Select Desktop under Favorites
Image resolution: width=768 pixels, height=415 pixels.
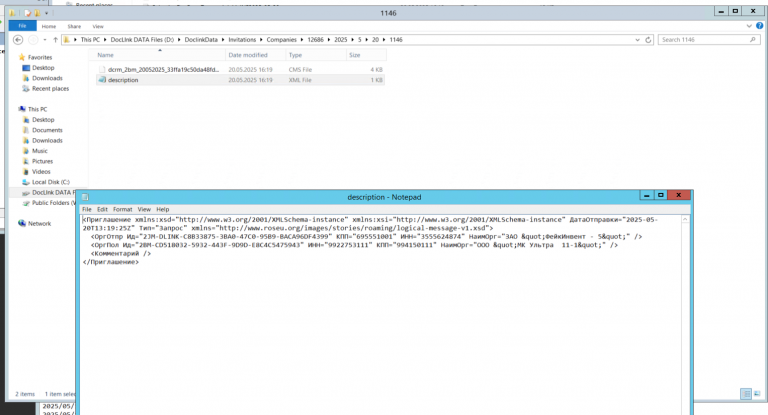pos(43,68)
